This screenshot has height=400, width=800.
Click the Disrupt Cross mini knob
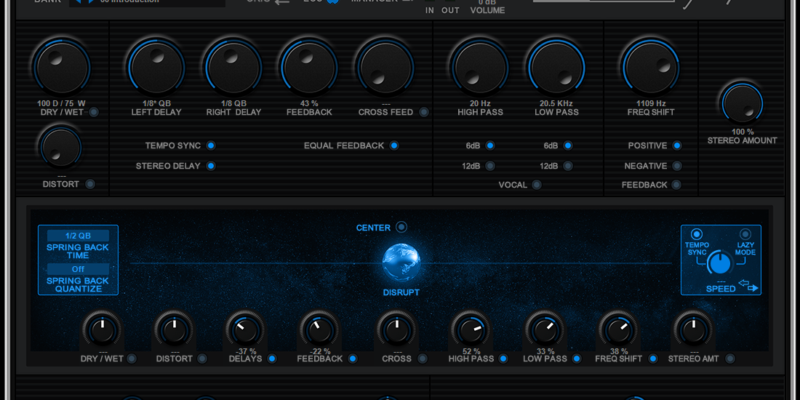click(396, 330)
